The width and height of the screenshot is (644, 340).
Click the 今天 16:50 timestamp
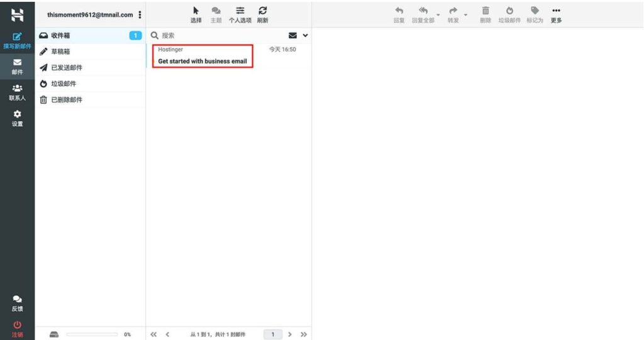(x=282, y=49)
